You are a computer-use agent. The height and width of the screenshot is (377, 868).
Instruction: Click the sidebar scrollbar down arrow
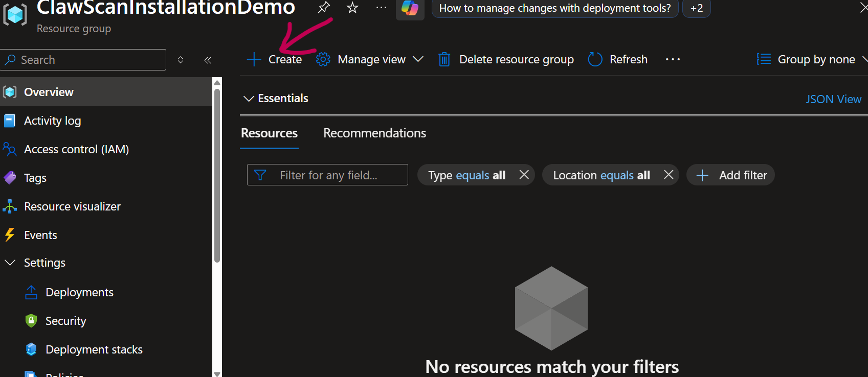click(x=217, y=374)
